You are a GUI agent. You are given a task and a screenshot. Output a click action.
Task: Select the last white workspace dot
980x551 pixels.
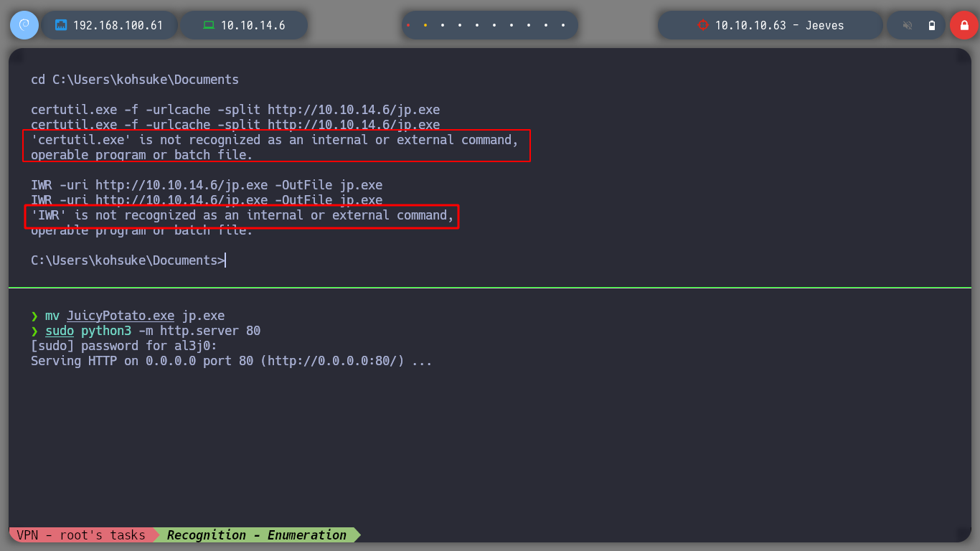(x=563, y=25)
